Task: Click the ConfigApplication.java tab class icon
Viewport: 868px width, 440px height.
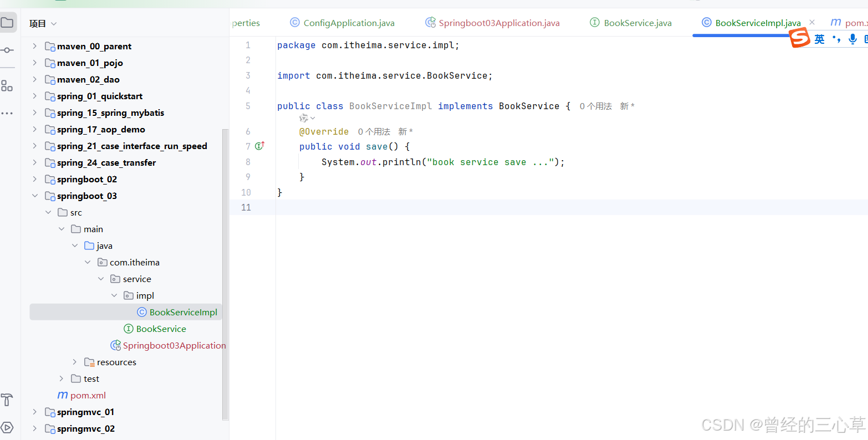Action: (x=295, y=23)
